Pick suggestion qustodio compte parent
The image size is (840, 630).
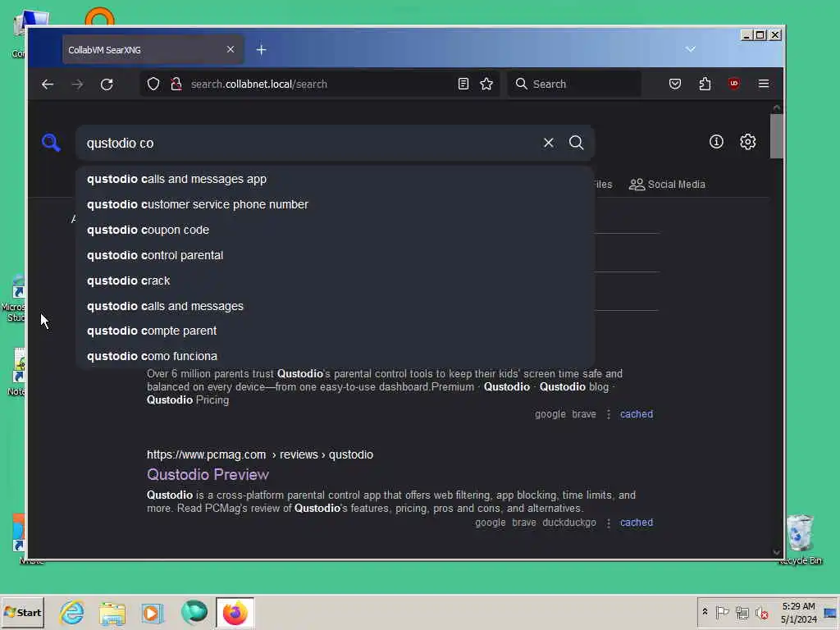[x=336, y=331]
